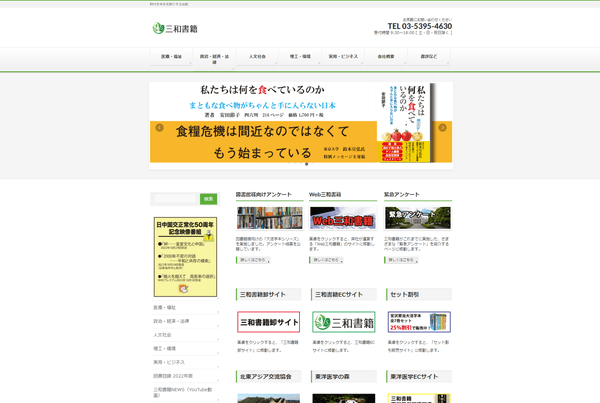The height and width of the screenshot is (403, 600).
Task: Select 政治・経済・法律 in the sidebar list
Action: click(x=185, y=321)
